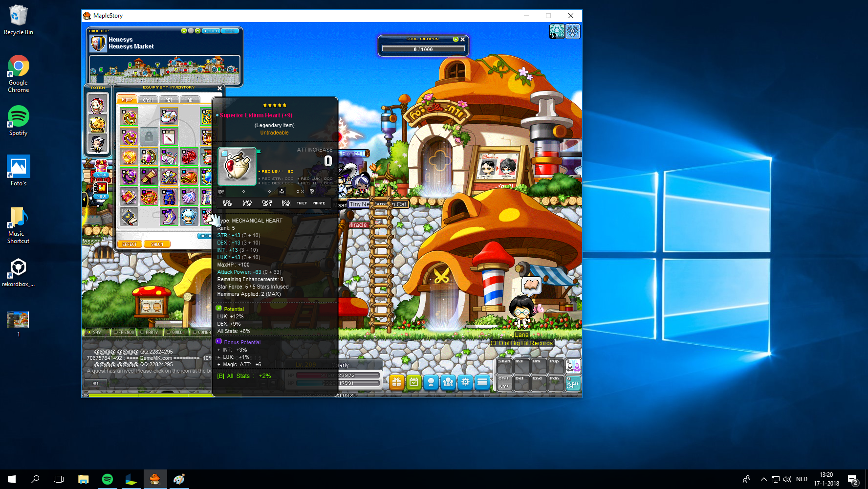Open the World map button
The width and height of the screenshot is (868, 489).
coord(211,31)
